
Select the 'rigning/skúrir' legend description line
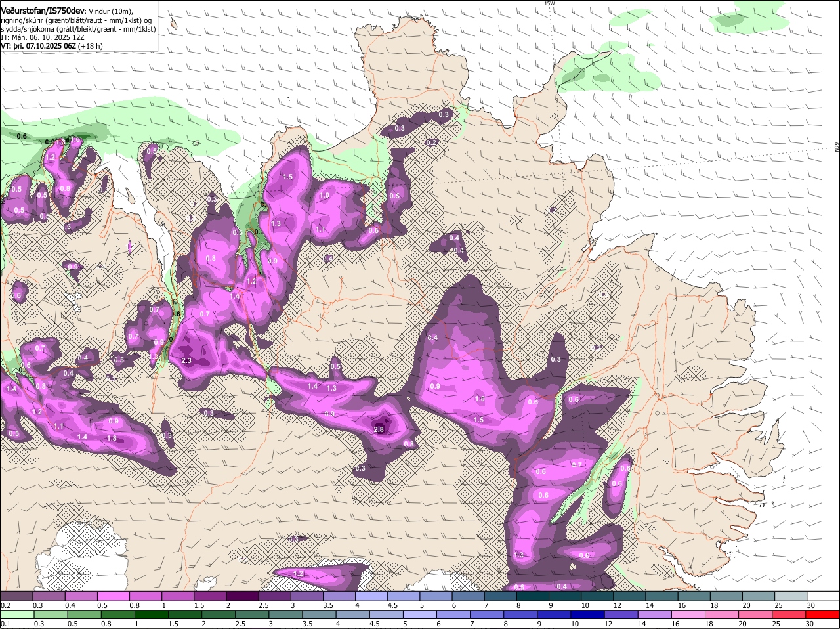pyautogui.click(x=76, y=20)
